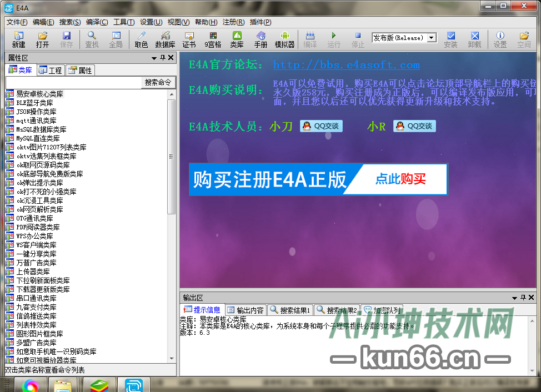Open the file explorer taskbar icon
Screen dimensions: 541x392
pyautogui.click(x=62, y=385)
